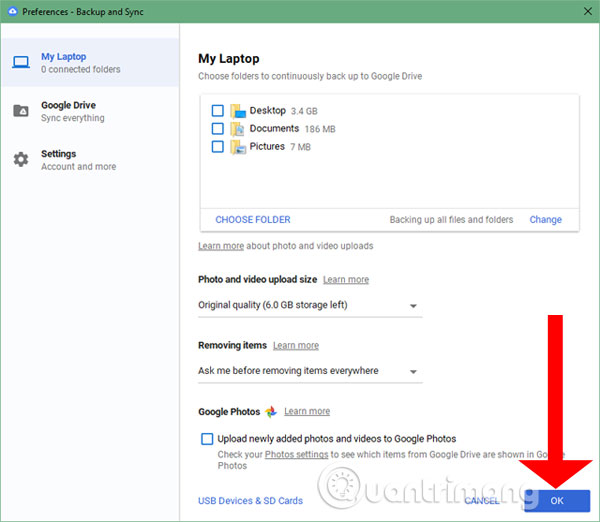600x522 pixels.
Task: Click the laptop icon beside My Laptop
Action: [21, 62]
